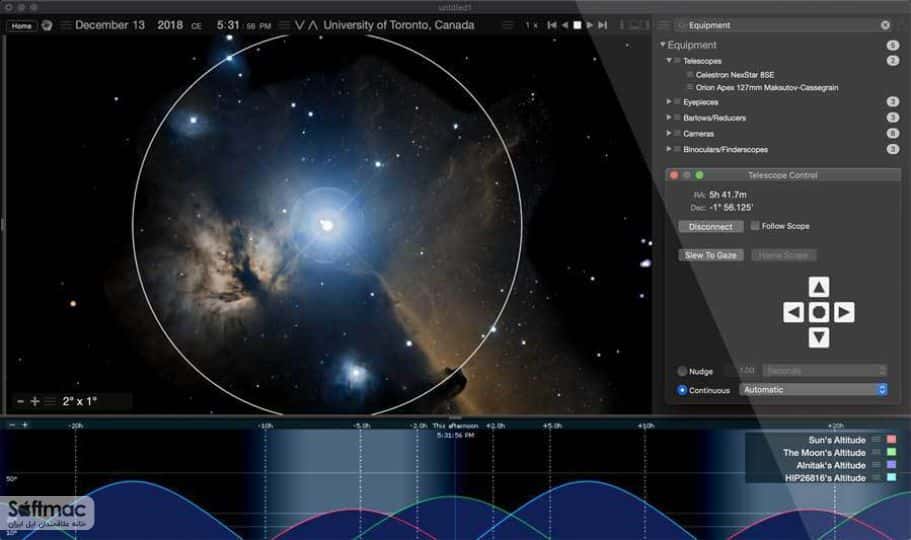Zoom in the sky view with plus
The height and width of the screenshot is (540, 911).
(35, 401)
